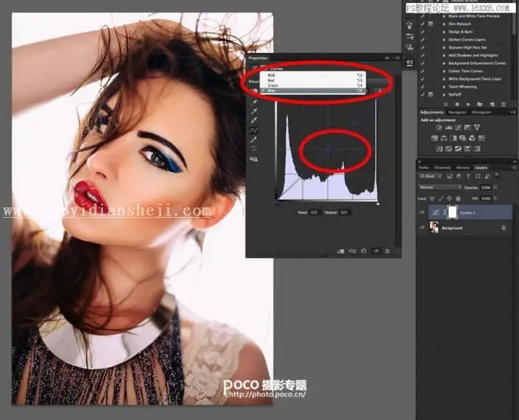Add a Channel Mixer adjustment

click(x=472, y=138)
